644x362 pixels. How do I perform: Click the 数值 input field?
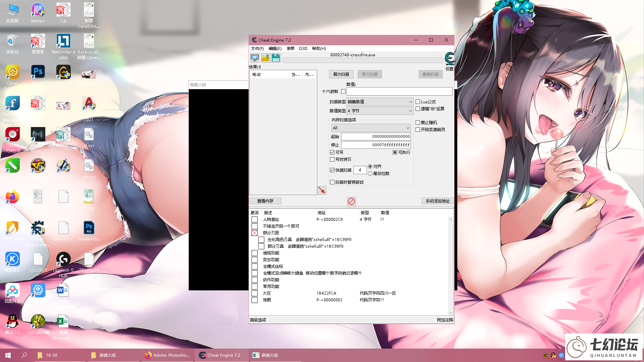tap(399, 91)
